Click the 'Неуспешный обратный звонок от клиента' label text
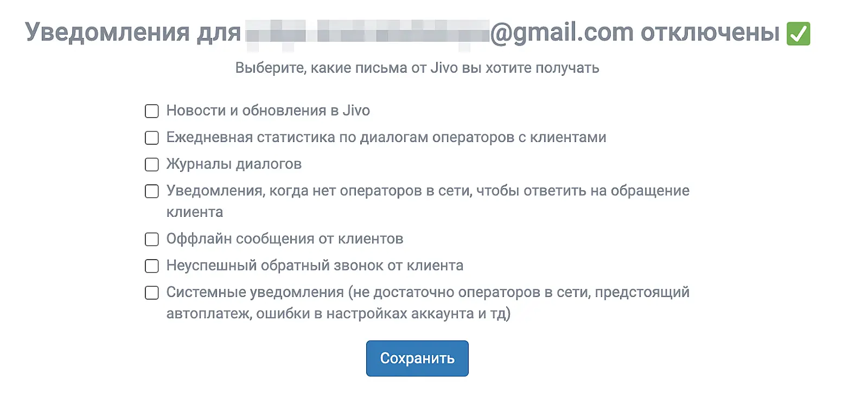The width and height of the screenshot is (868, 406). (x=315, y=266)
